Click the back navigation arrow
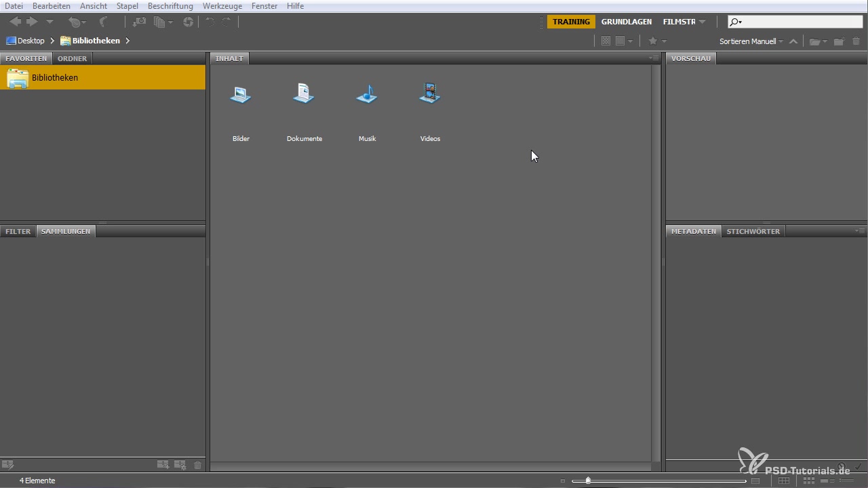The height and width of the screenshot is (488, 868). (15, 22)
